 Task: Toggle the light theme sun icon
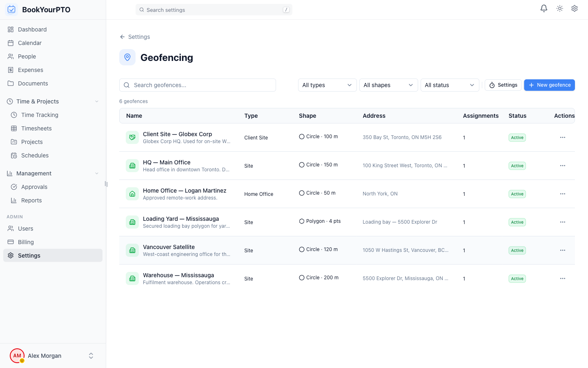(559, 8)
